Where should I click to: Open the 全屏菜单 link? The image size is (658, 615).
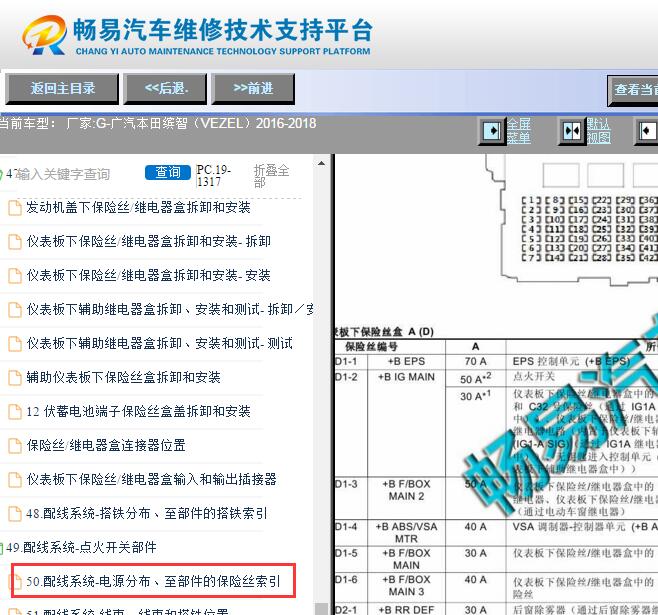(x=519, y=131)
